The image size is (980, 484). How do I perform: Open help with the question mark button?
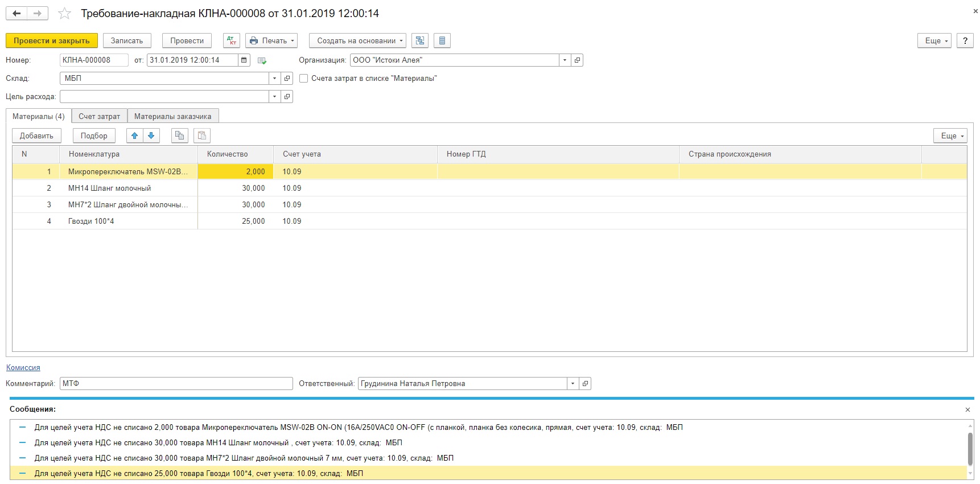pos(965,40)
